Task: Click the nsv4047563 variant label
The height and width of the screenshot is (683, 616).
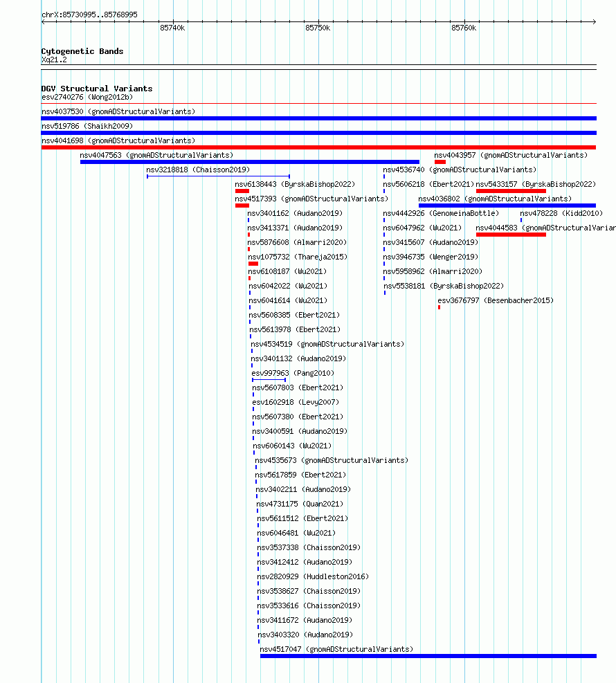Action: (156, 155)
